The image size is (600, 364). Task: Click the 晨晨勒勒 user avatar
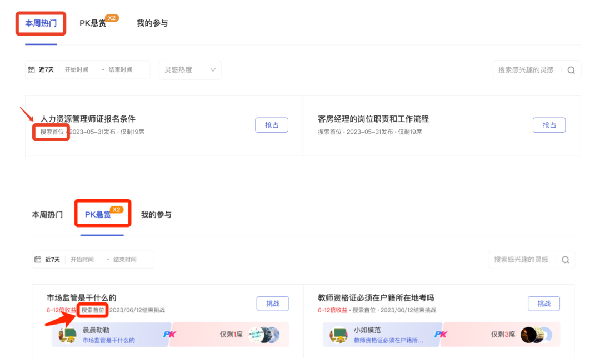tap(67, 335)
